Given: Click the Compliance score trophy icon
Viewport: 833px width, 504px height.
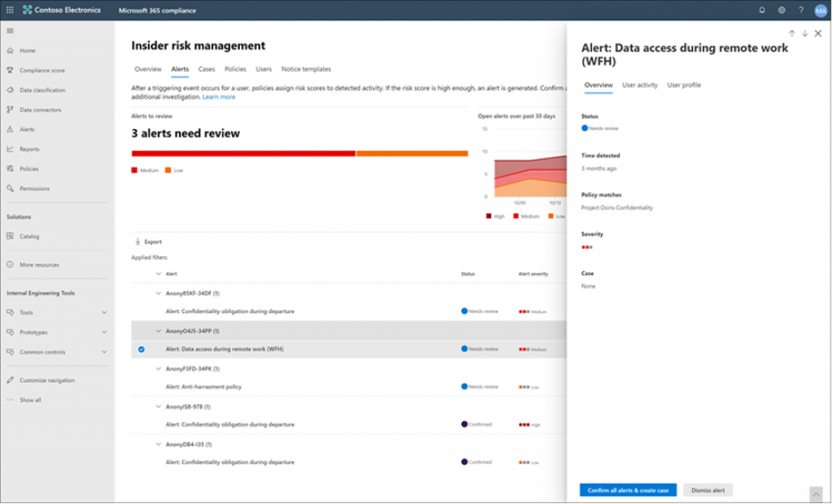Looking at the screenshot, I should click(x=10, y=70).
